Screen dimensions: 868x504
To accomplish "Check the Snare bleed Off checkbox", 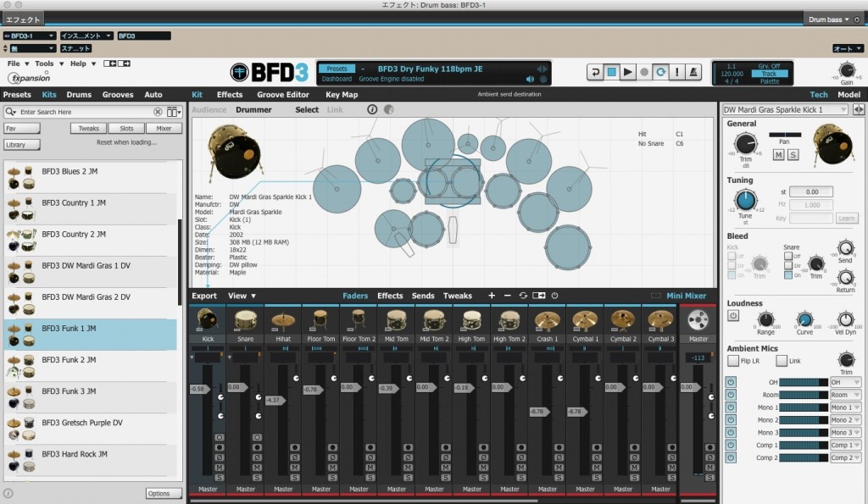I will [787, 256].
